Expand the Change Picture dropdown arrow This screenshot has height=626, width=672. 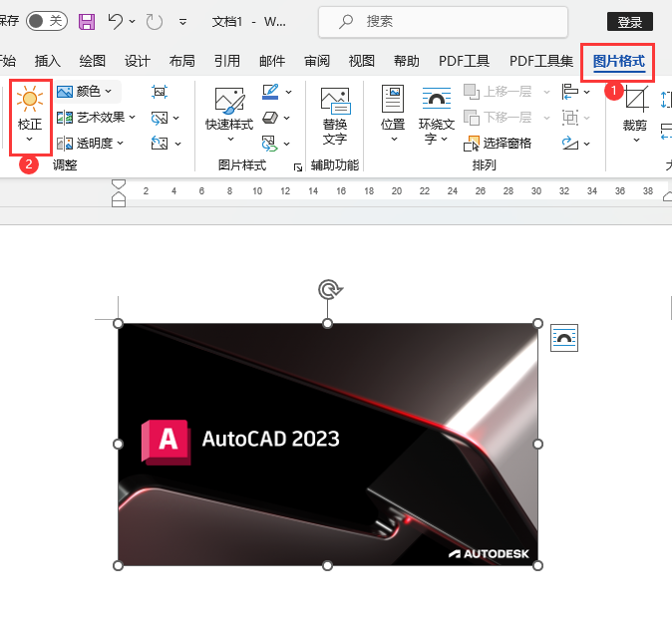click(176, 118)
